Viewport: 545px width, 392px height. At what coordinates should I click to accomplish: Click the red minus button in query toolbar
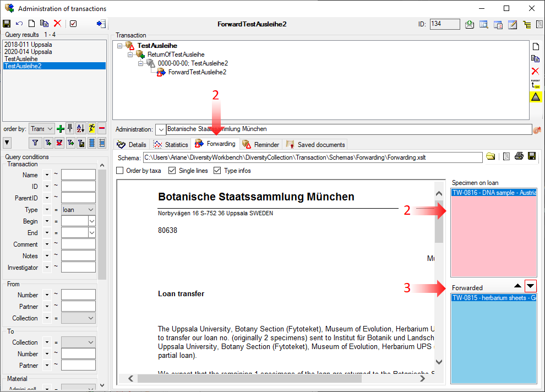tap(102, 129)
